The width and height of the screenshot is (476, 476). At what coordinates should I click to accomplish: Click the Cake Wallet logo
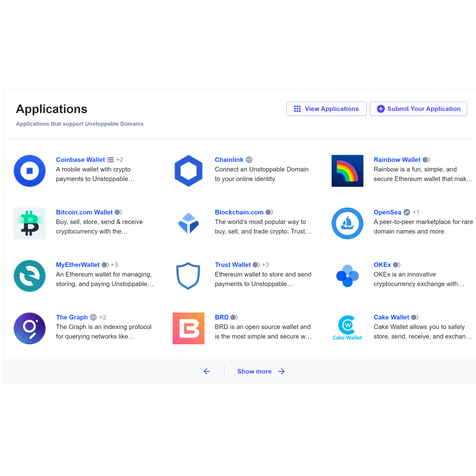[x=347, y=328]
